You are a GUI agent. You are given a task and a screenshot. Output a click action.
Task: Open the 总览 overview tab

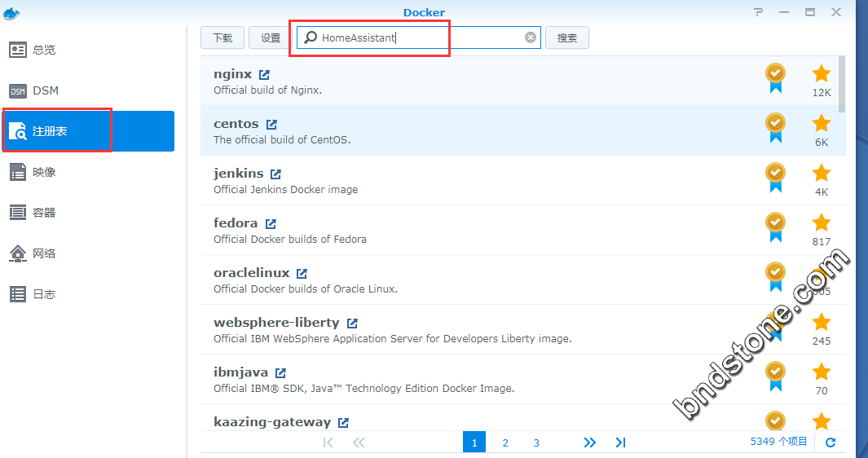[89, 50]
